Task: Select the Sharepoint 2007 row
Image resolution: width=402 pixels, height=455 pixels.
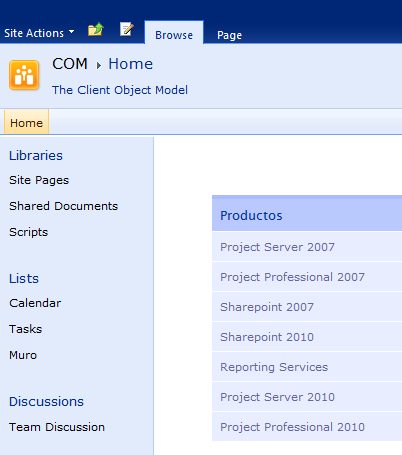Action: click(x=307, y=307)
